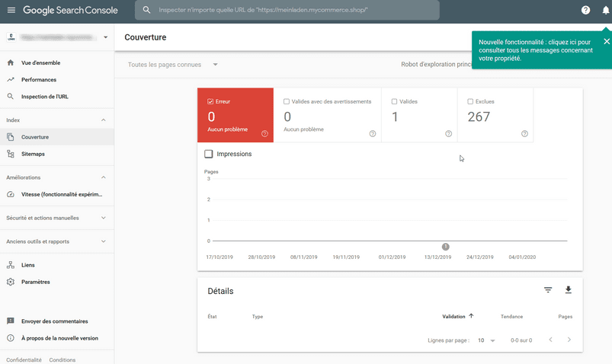The image size is (612, 364).
Task: Open Toutes les pages connues dropdown
Action: (x=173, y=65)
